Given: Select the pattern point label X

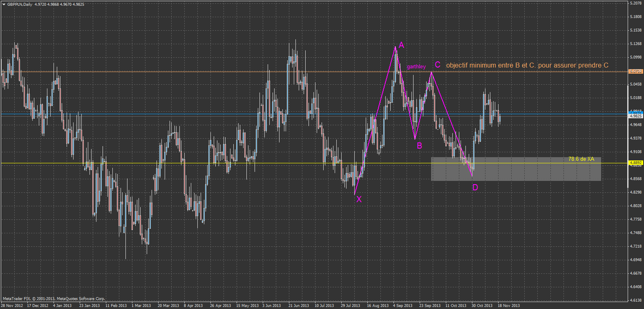Looking at the screenshot, I should pos(359,199).
